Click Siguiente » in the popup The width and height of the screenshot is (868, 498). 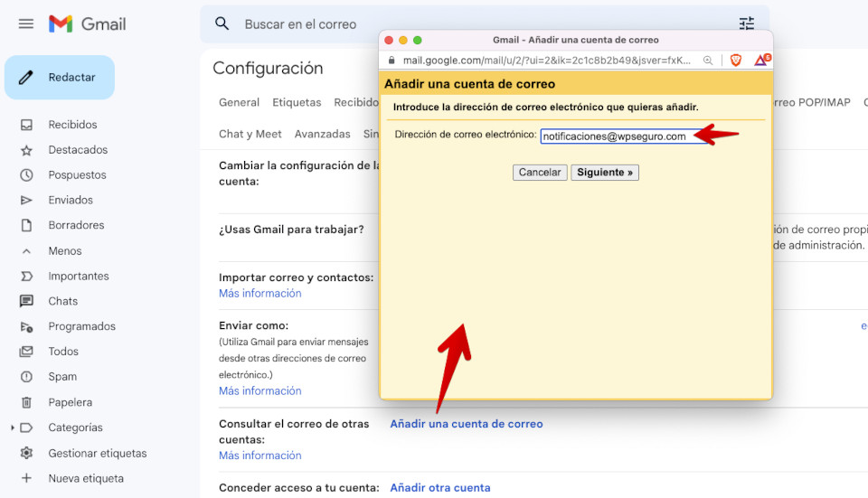605,172
